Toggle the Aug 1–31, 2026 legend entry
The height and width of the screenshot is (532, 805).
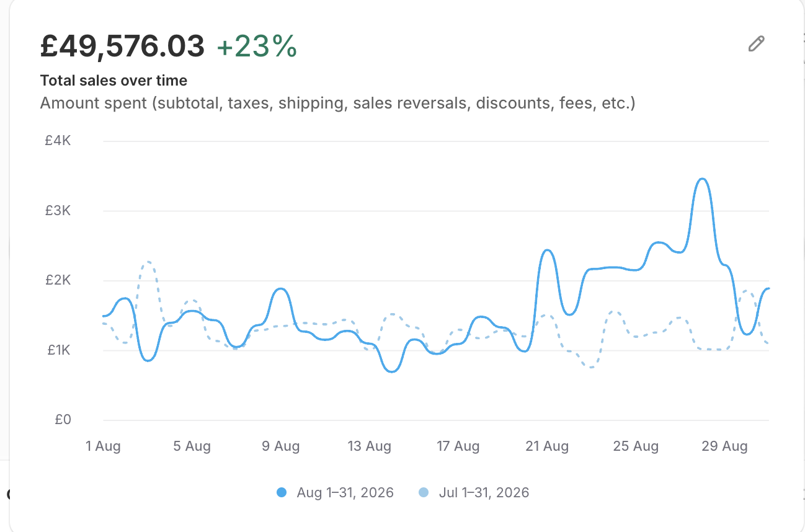pyautogui.click(x=335, y=493)
